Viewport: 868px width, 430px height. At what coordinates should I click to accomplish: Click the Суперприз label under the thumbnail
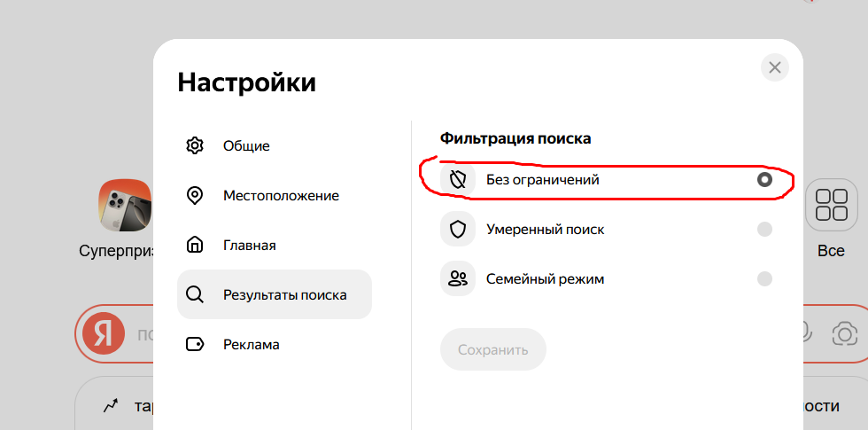pos(116,251)
